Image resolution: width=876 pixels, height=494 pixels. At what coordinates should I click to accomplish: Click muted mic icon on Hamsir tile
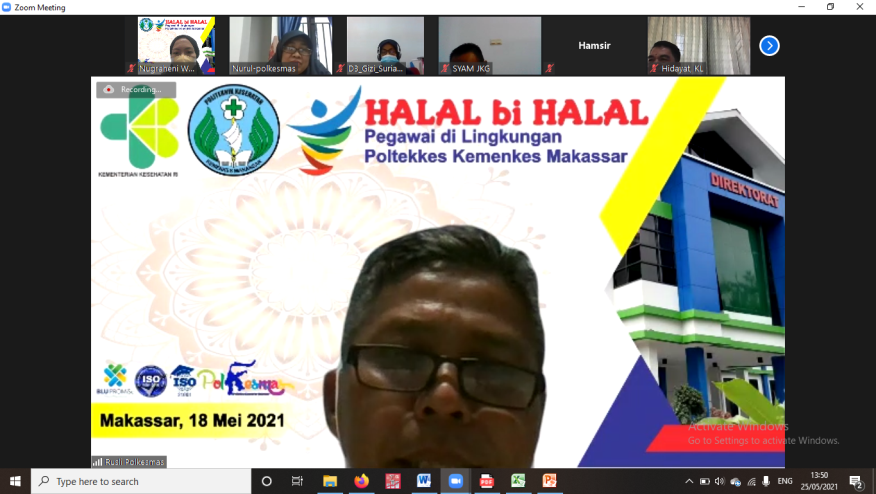[550, 68]
